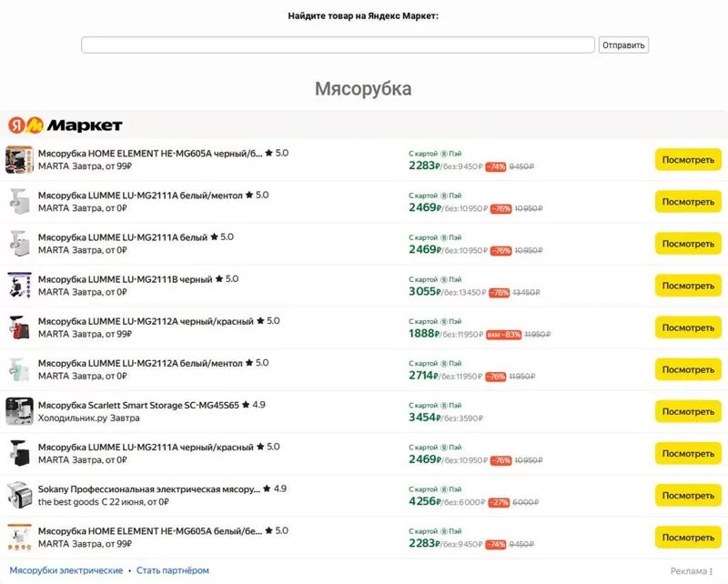The height and width of the screenshot is (584, 728).
Task: Follow the Стать партнёром link
Action: (x=173, y=570)
